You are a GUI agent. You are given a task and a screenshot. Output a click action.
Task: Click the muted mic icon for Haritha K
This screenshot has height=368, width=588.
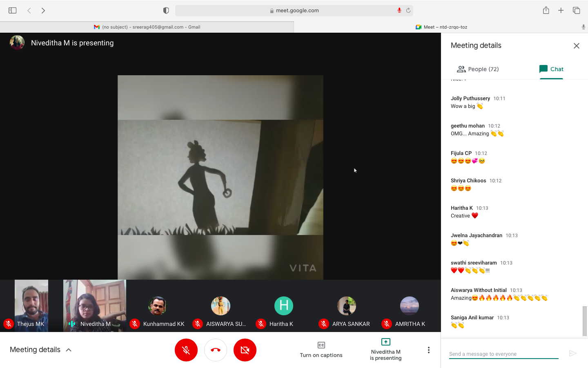pos(261,324)
